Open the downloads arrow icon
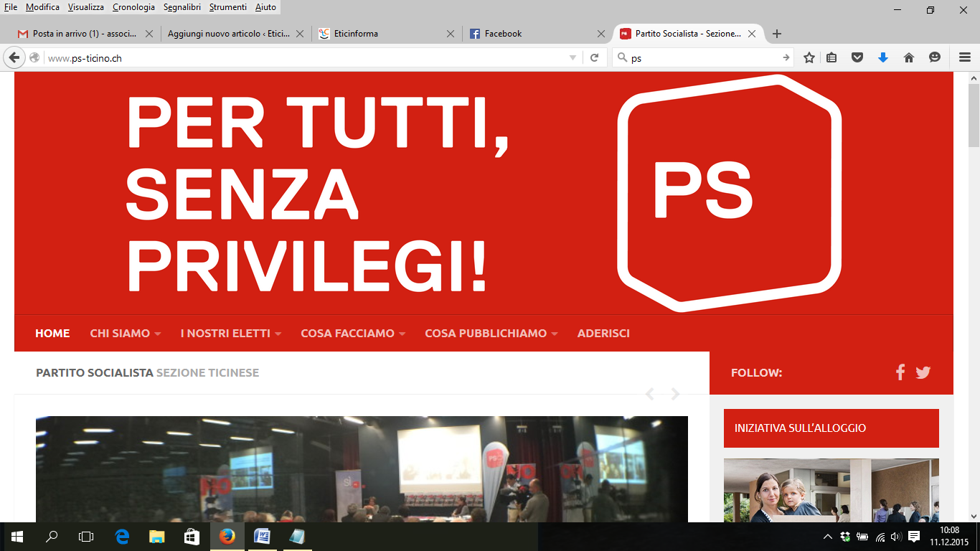This screenshot has width=980, height=551. coord(883,57)
